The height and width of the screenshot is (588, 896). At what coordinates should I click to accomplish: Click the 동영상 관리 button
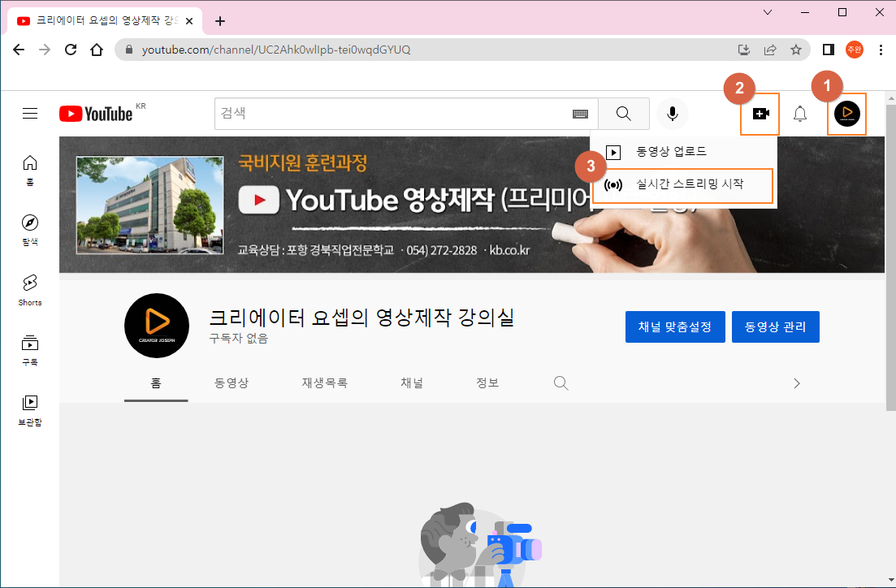[x=776, y=326]
